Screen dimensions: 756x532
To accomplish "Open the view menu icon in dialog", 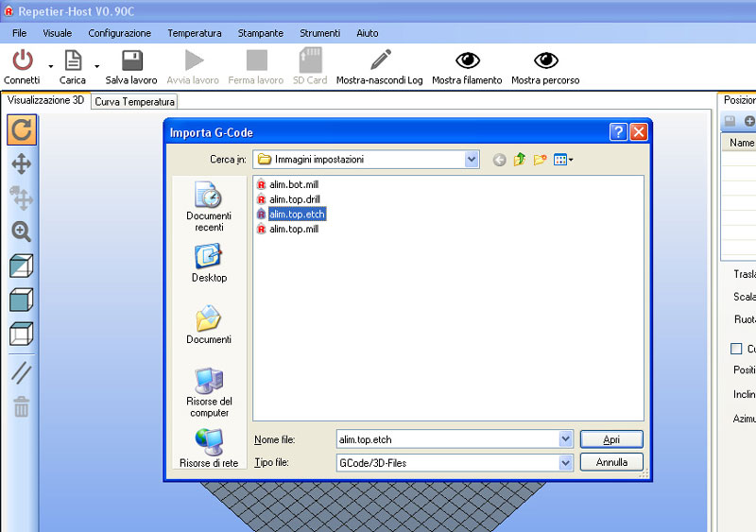I will (x=563, y=159).
